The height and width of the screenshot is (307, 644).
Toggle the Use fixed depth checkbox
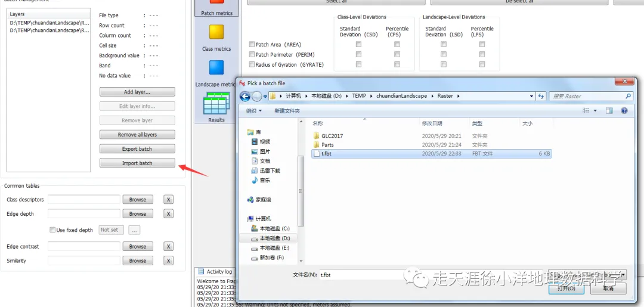click(x=52, y=230)
